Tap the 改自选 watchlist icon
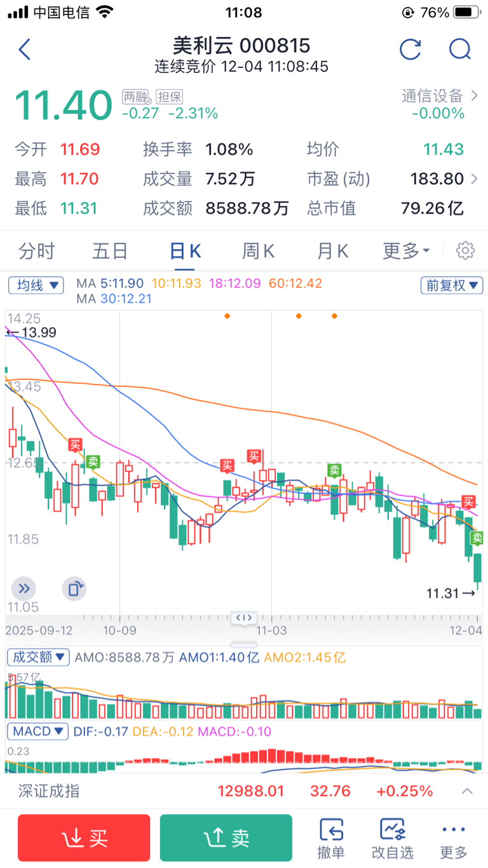Screen dimensions: 488x868 [392, 838]
